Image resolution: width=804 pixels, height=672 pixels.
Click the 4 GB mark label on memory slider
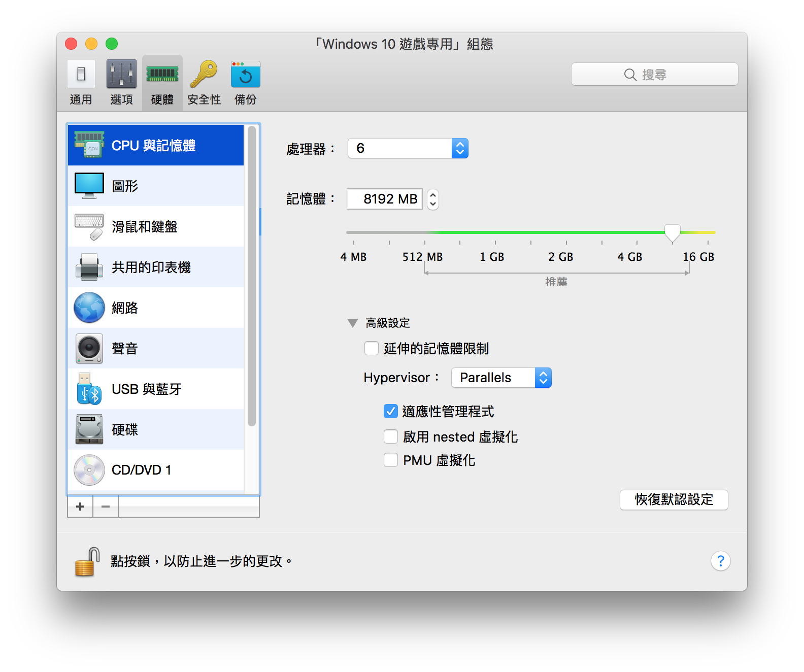pos(630,257)
